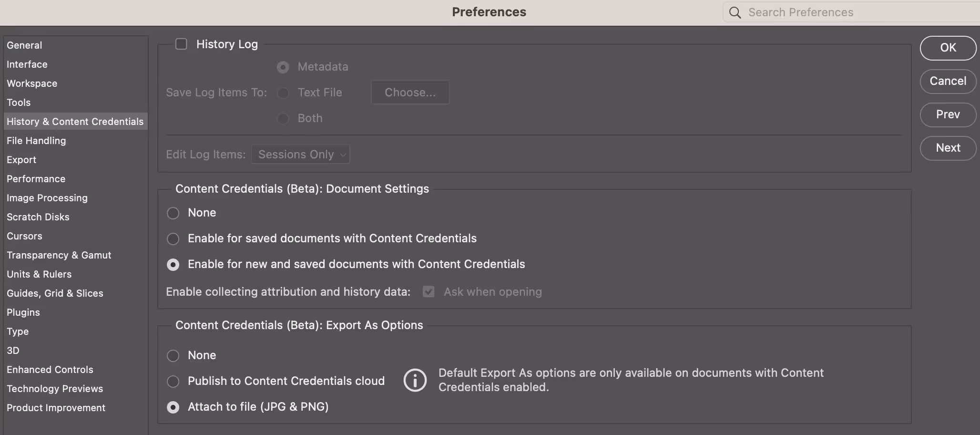Select Attach to file (JPG & PNG)

coord(173,407)
